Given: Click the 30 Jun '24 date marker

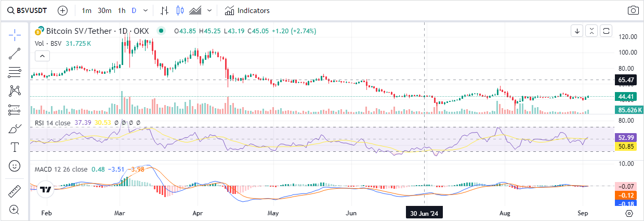Looking at the screenshot, I should tap(425, 213).
